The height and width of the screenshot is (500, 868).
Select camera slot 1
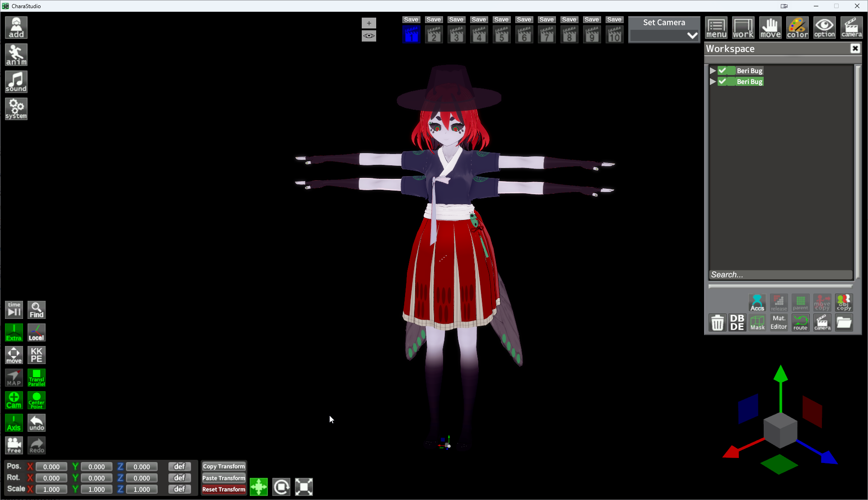(411, 34)
